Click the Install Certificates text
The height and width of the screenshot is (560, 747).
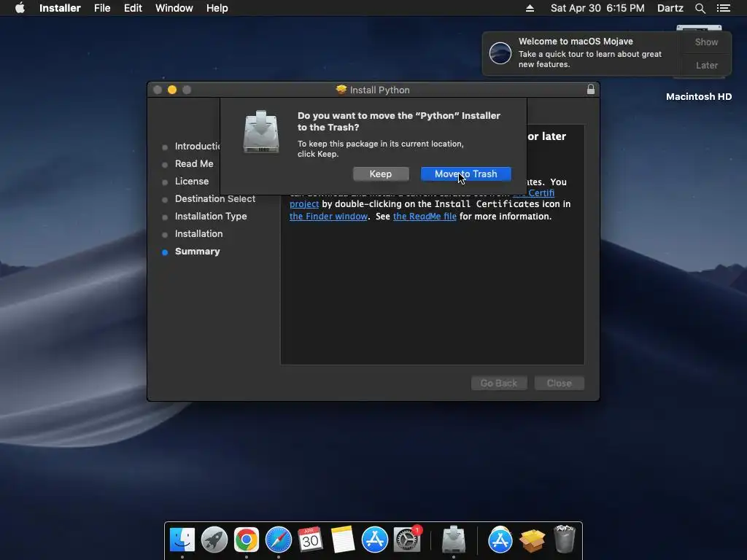tap(487, 204)
